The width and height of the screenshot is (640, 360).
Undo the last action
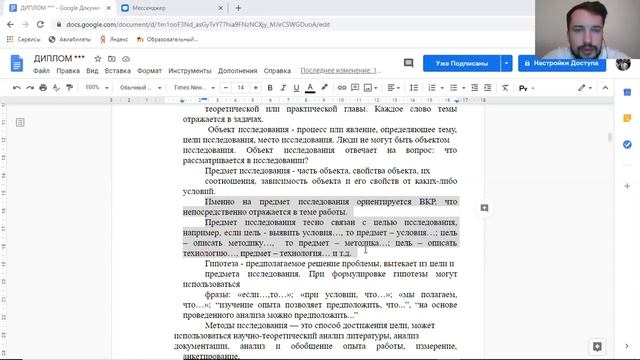click(x=16, y=88)
